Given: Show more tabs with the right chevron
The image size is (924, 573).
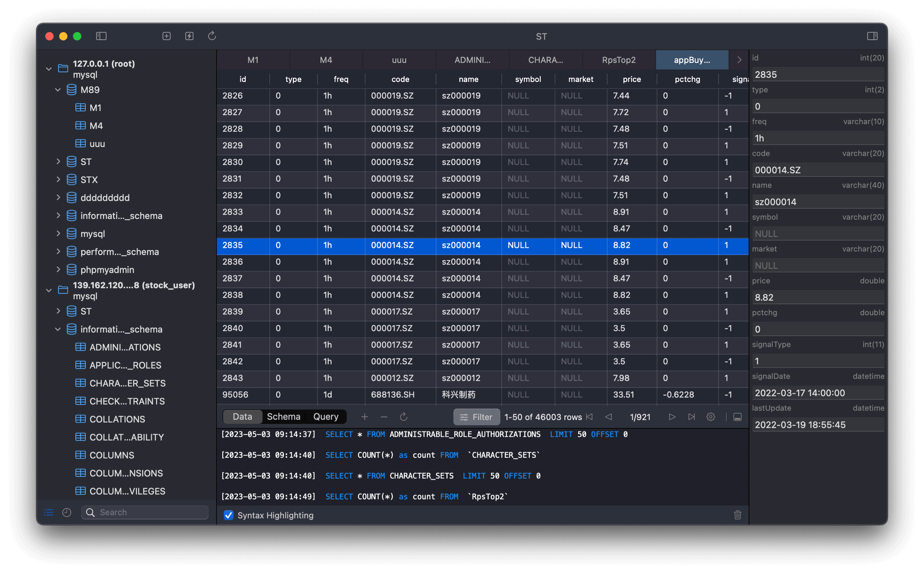Looking at the screenshot, I should click(x=739, y=60).
